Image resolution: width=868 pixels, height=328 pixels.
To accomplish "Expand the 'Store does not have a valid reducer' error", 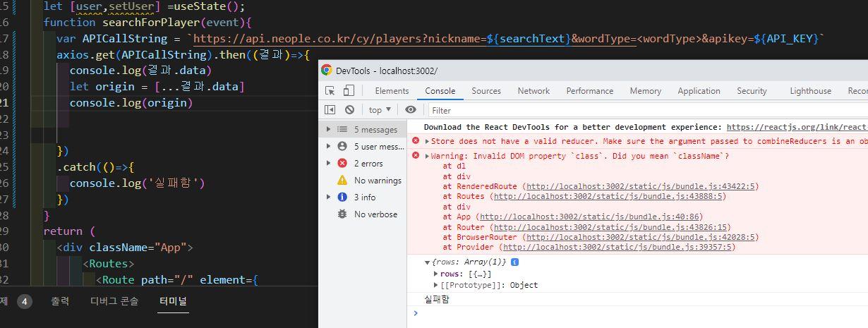I will (427, 142).
